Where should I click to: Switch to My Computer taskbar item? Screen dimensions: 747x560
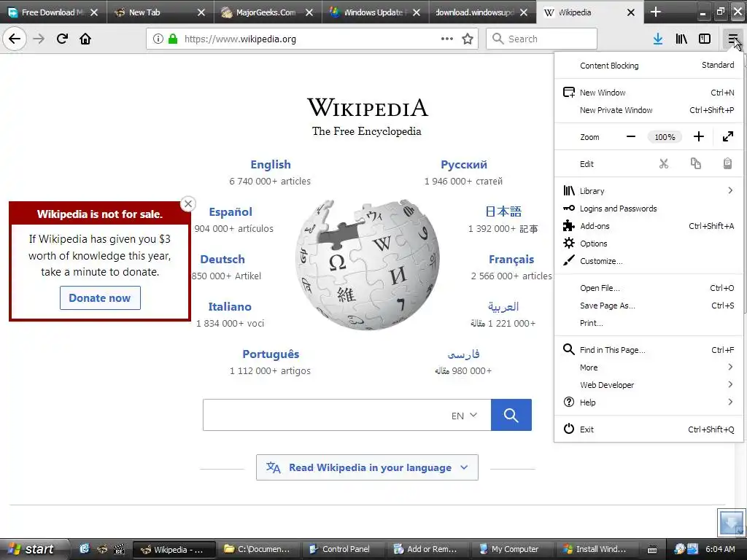point(510,549)
